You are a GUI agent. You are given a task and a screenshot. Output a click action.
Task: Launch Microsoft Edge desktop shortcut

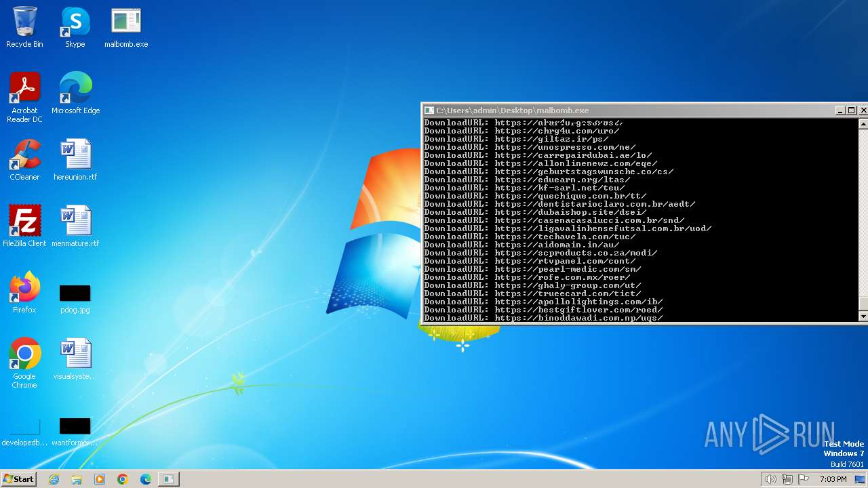75,94
